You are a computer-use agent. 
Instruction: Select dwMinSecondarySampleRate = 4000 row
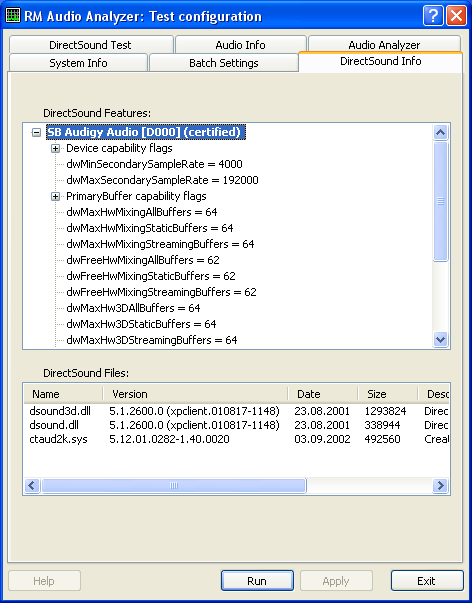click(154, 164)
